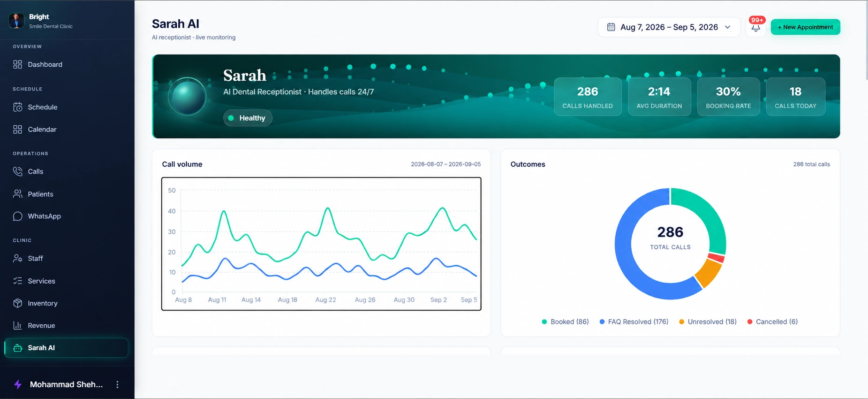Click the Smile Dental Clinic subtitle
The image size is (868, 399).
pyautogui.click(x=51, y=26)
